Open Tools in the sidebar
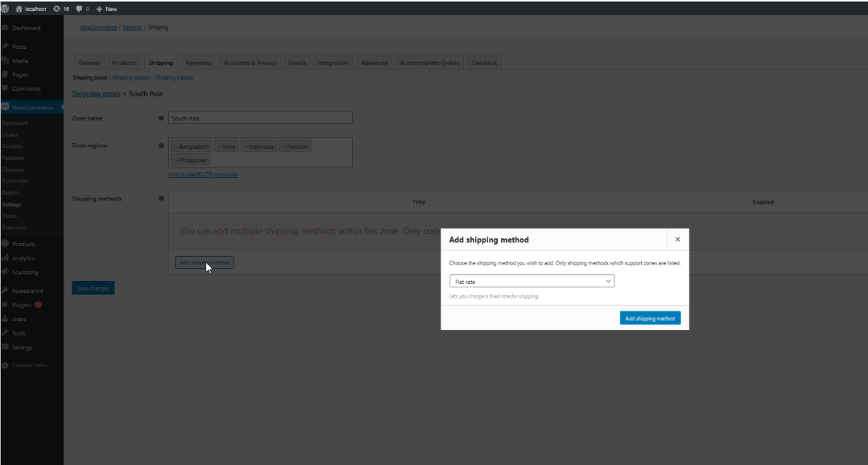The image size is (868, 465). click(x=19, y=333)
